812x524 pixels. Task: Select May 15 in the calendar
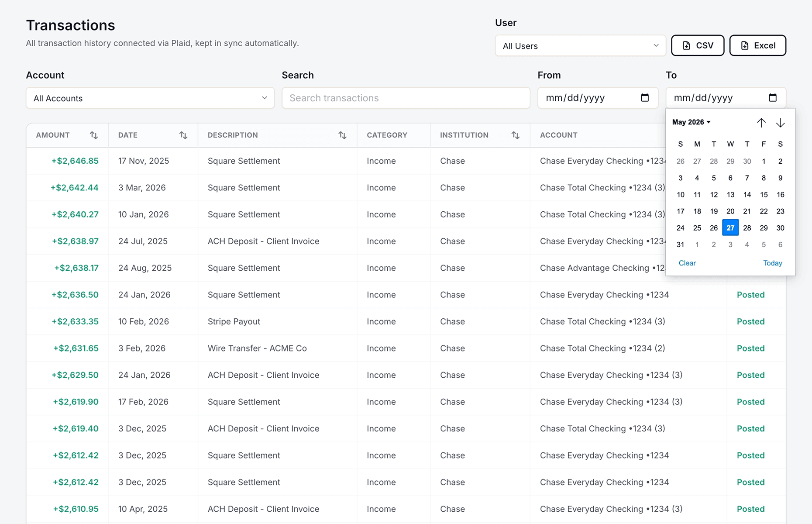764,194
